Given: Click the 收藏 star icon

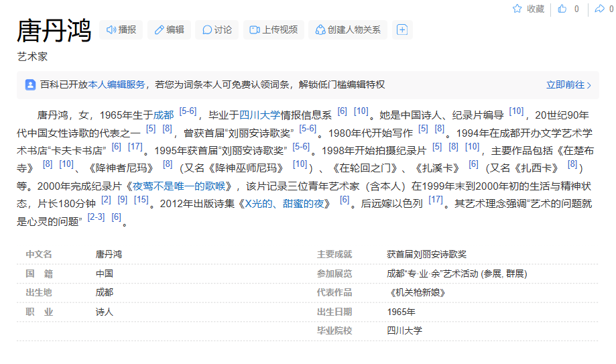Looking at the screenshot, I should (517, 9).
